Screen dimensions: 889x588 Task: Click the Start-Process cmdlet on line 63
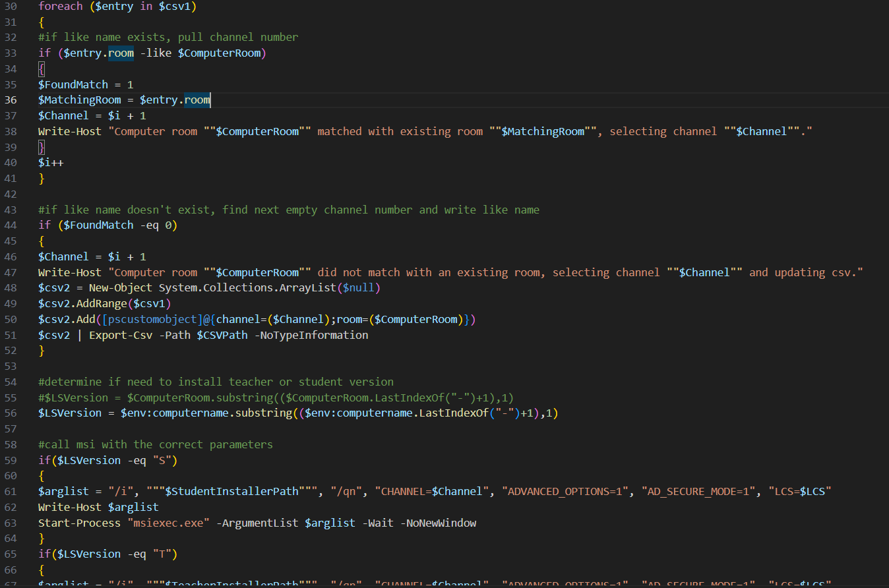tap(79, 523)
